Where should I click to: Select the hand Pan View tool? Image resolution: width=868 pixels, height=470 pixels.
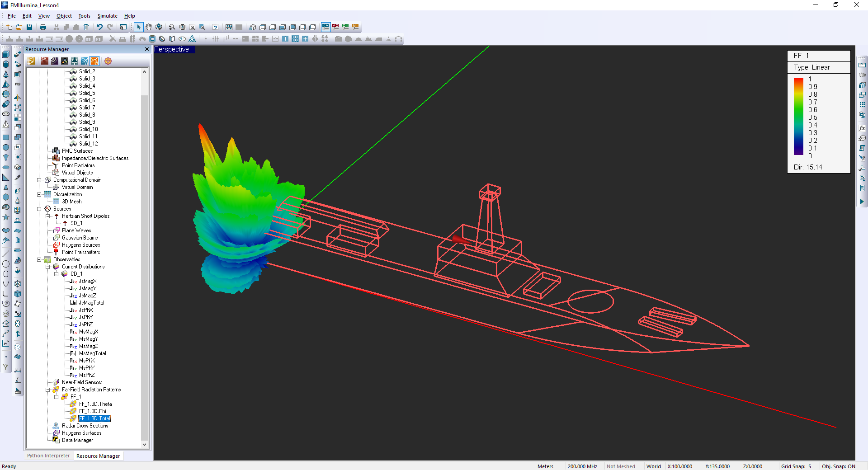click(x=149, y=27)
